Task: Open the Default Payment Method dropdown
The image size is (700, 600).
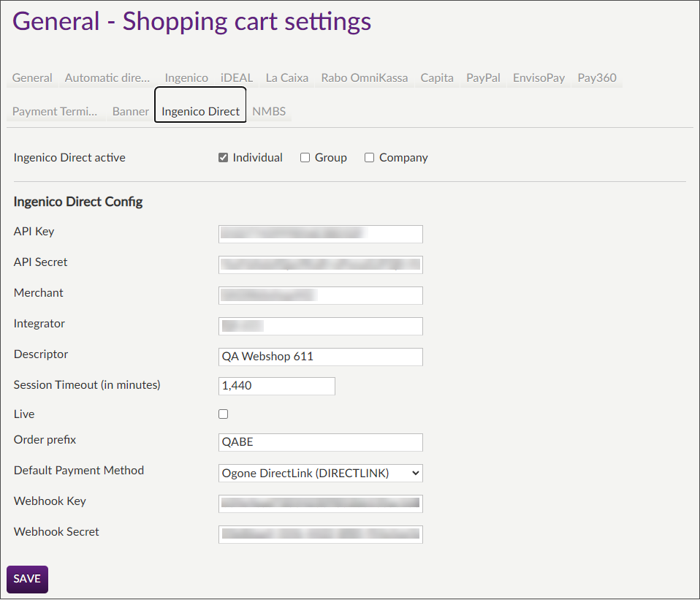Action: (x=320, y=473)
